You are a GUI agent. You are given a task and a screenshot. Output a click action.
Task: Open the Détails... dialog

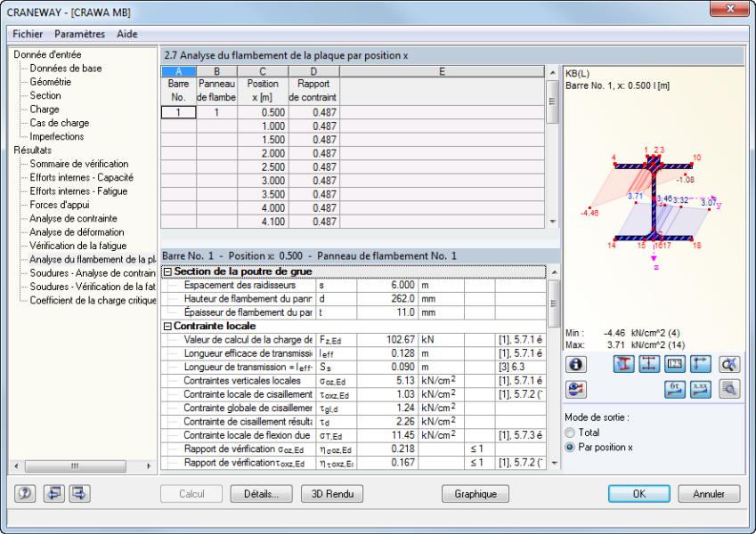(x=261, y=494)
